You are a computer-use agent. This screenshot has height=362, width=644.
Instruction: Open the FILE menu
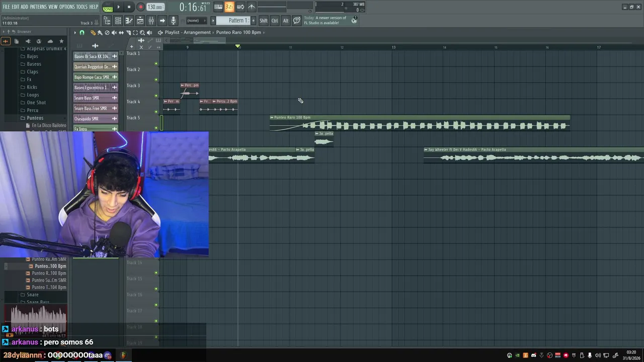[x=6, y=7]
